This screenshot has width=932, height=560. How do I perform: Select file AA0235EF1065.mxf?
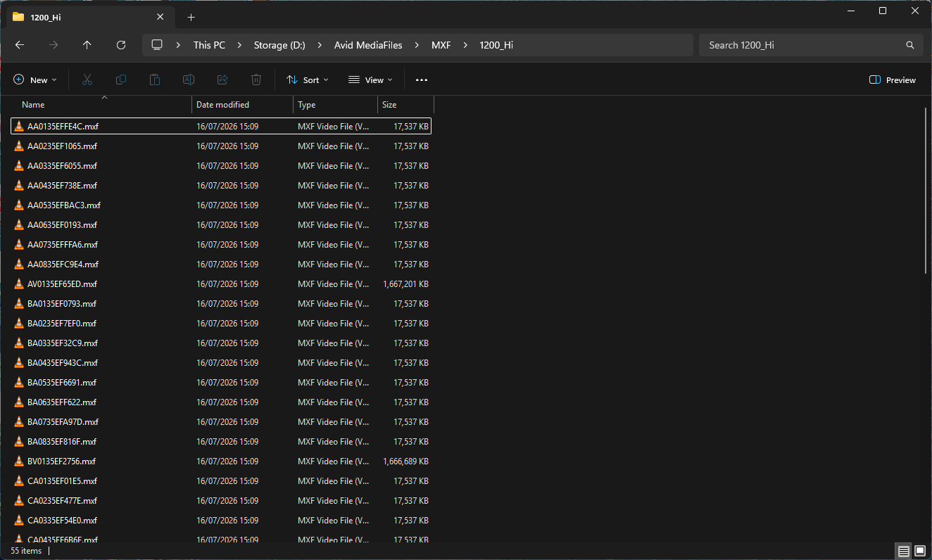pyautogui.click(x=221, y=146)
